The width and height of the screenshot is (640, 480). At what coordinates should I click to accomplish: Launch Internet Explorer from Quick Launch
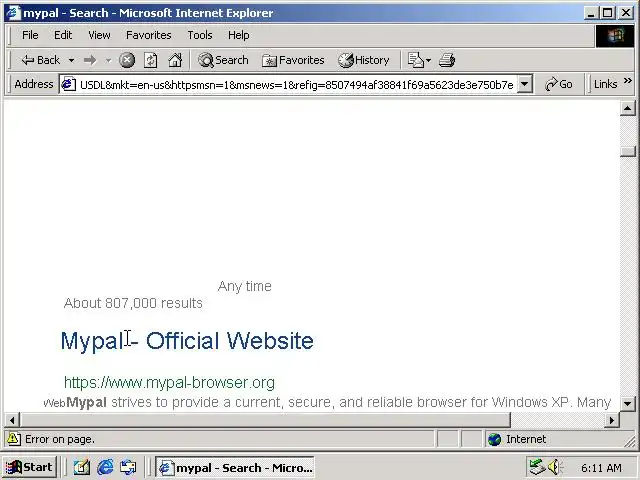point(105,467)
